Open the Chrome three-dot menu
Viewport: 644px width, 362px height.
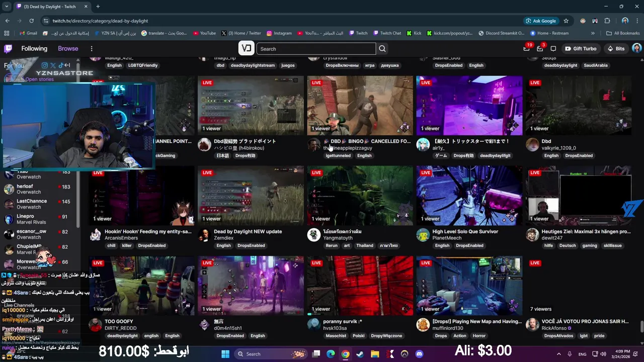click(637, 21)
